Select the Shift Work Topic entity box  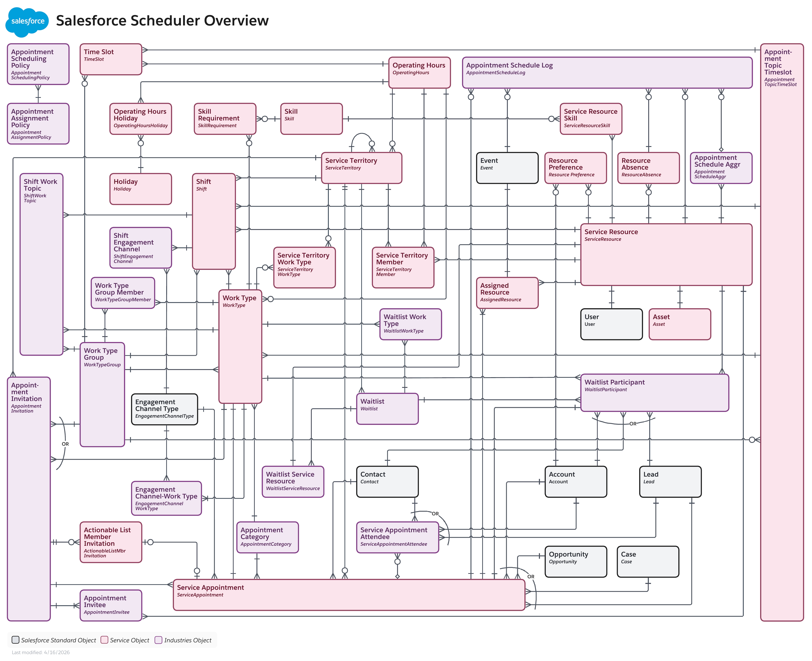pos(42,265)
